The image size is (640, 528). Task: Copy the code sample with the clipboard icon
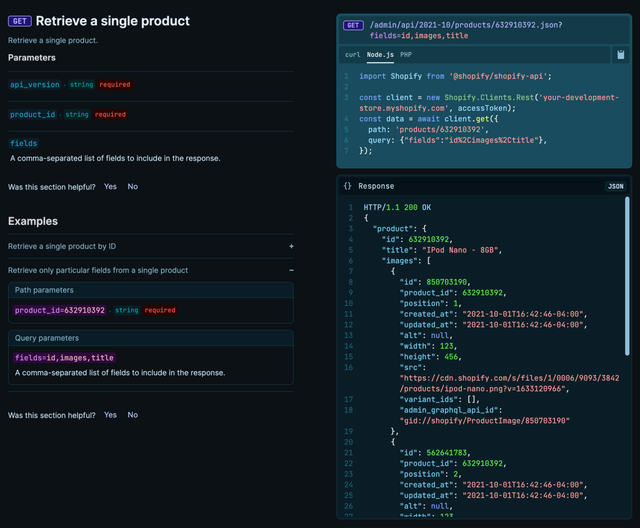[x=620, y=55]
